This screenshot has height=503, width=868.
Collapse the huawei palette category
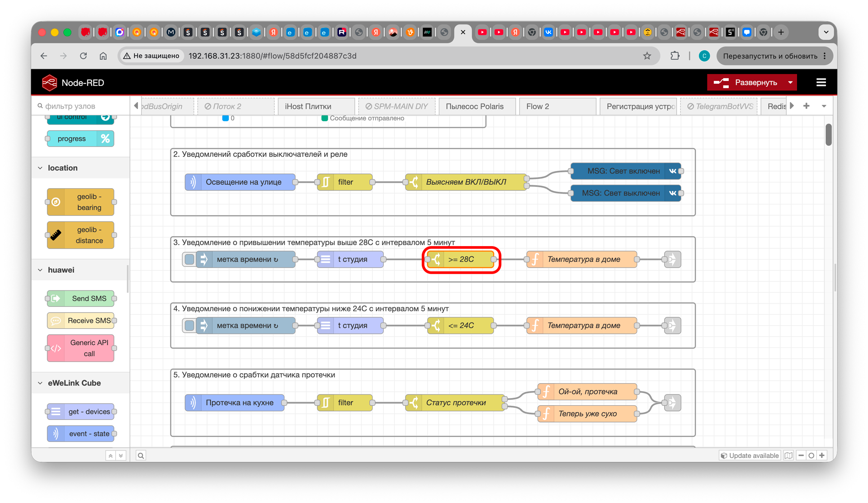(40, 270)
